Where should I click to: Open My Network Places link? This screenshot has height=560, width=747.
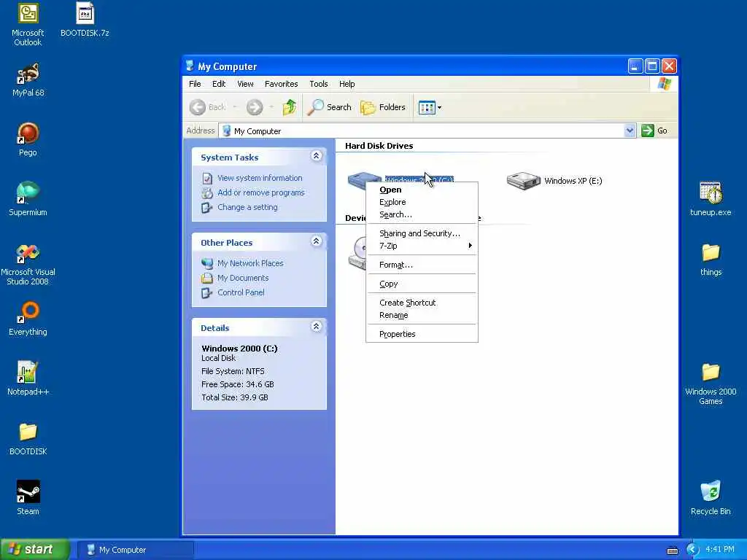250,262
